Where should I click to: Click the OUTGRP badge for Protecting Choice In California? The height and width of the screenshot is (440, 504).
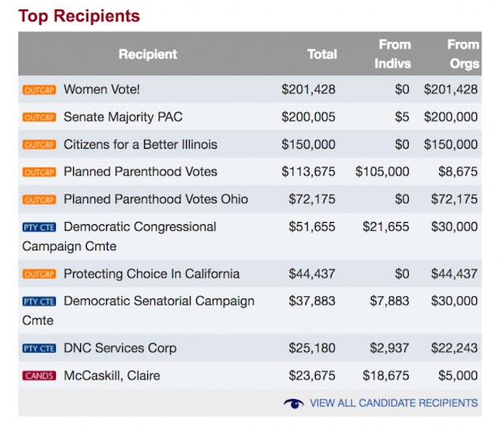coord(39,274)
